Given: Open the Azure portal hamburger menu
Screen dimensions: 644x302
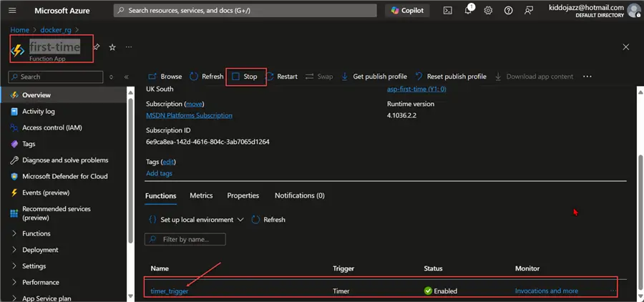Looking at the screenshot, I should pos(12,11).
